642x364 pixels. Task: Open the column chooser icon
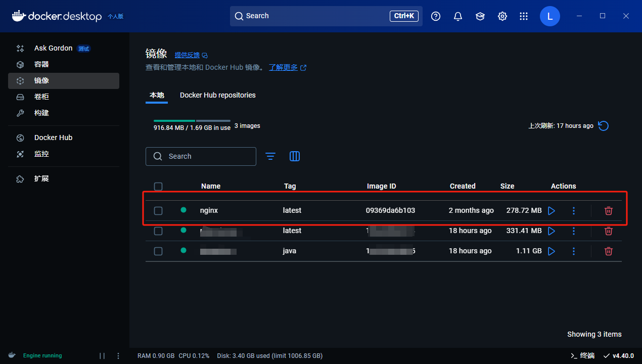[x=295, y=156]
